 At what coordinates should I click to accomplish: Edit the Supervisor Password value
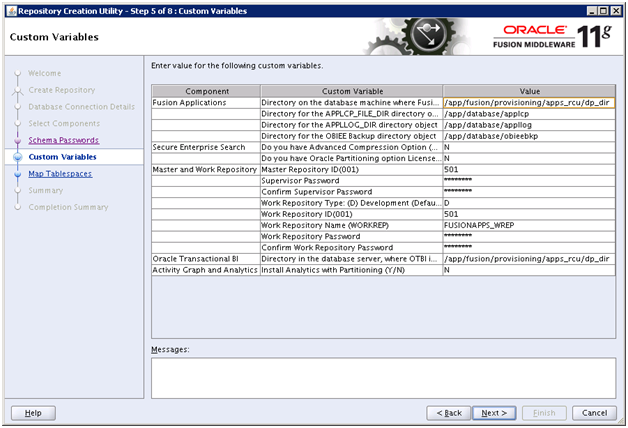tap(529, 181)
